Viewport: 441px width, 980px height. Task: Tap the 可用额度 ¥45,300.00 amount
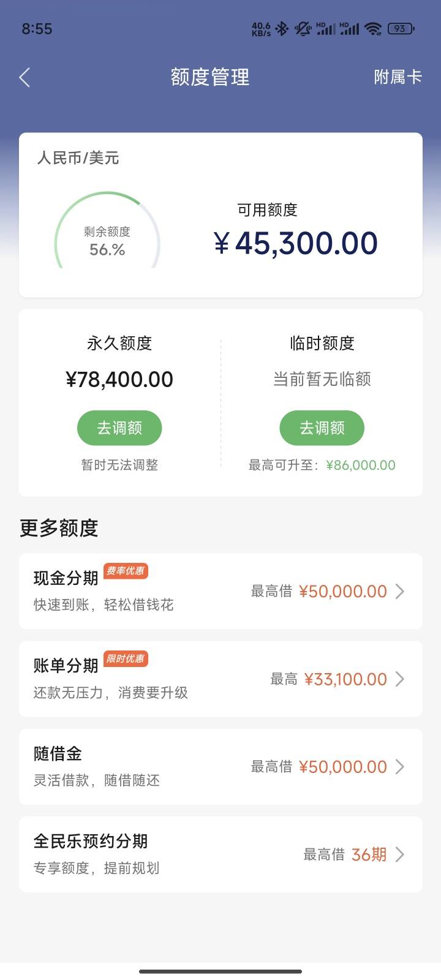(x=296, y=243)
